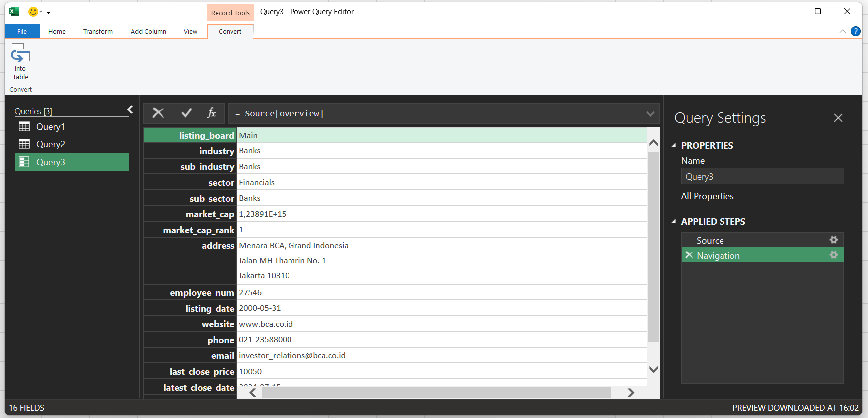Click the Queries [3] pane header
The height and width of the screenshot is (418, 868).
(x=33, y=111)
